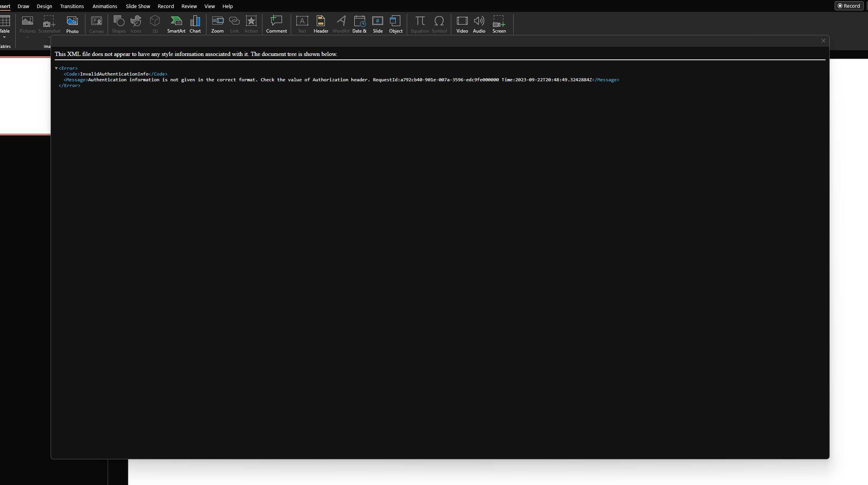Image resolution: width=868 pixels, height=485 pixels.
Task: Click the SmartArt icon in ribbon
Action: pos(176,24)
